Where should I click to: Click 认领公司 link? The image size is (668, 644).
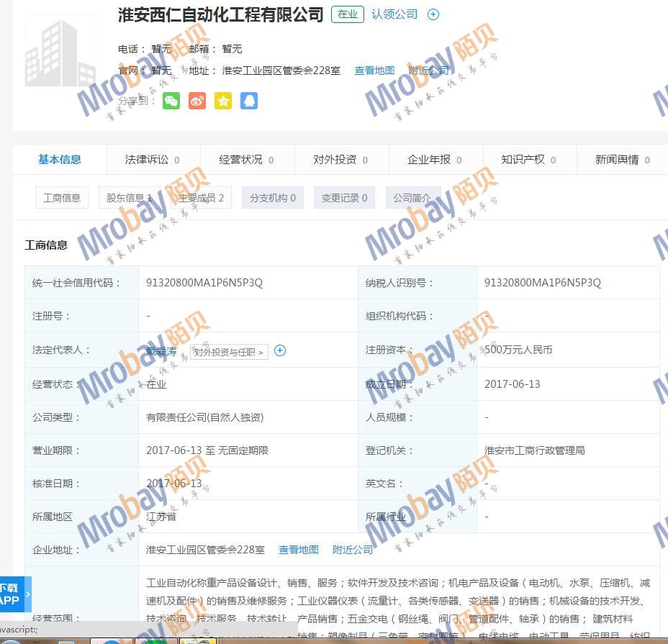394,14
